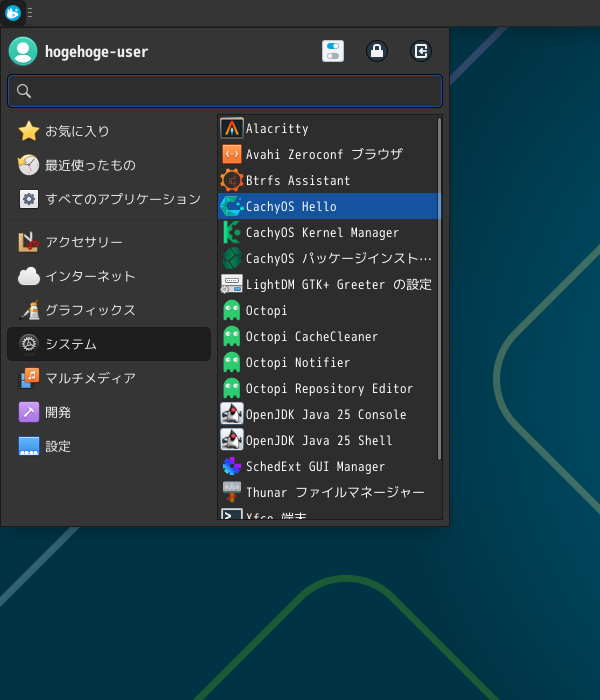Click the lock screen padlock icon
Viewport: 600px width, 700px height.
pos(377,51)
